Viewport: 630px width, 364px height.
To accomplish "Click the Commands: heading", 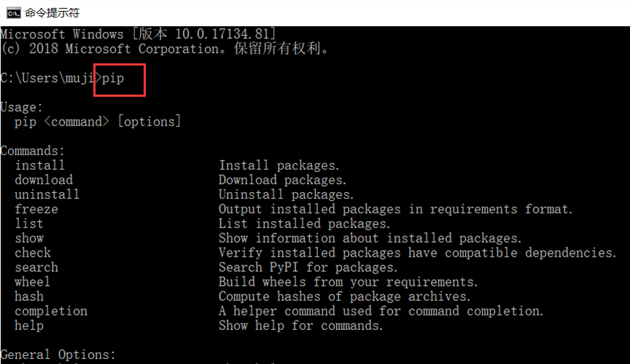I will (x=33, y=151).
